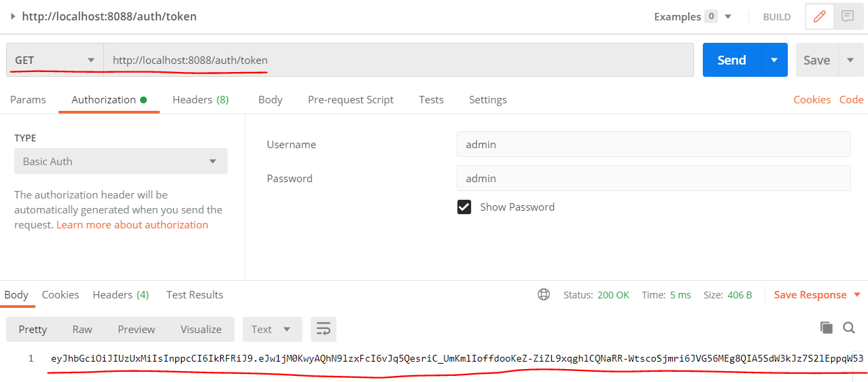Open the Basic Auth type dropdown

(x=120, y=161)
